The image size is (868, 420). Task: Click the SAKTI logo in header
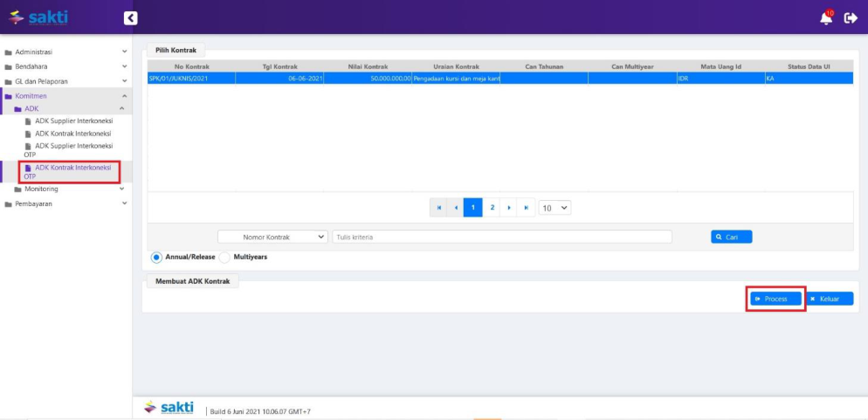click(38, 17)
